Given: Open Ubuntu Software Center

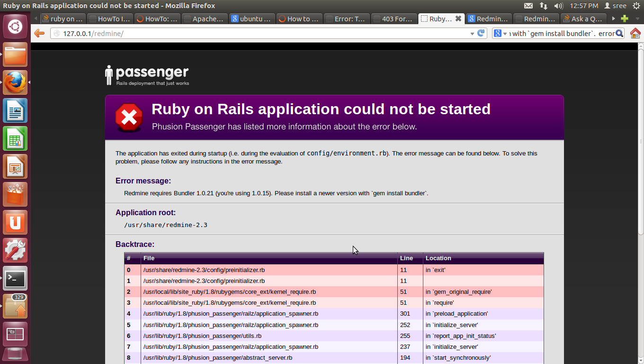Looking at the screenshot, I should click(x=16, y=195).
